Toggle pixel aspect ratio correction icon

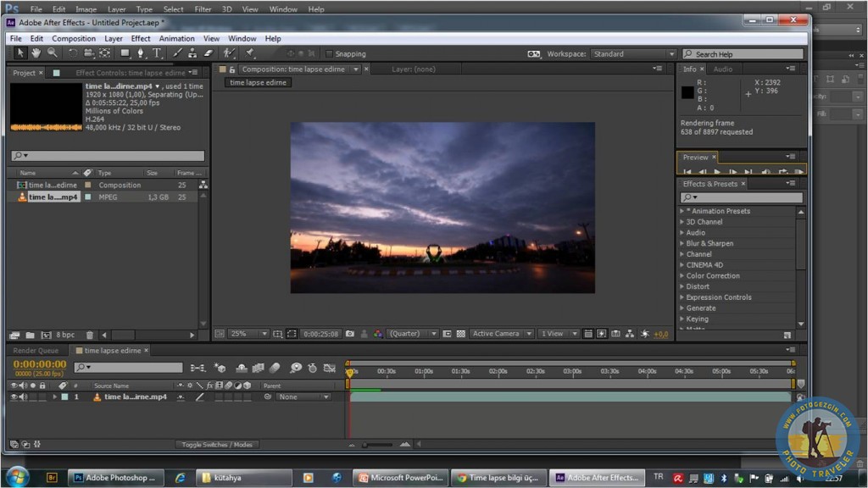[587, 334]
